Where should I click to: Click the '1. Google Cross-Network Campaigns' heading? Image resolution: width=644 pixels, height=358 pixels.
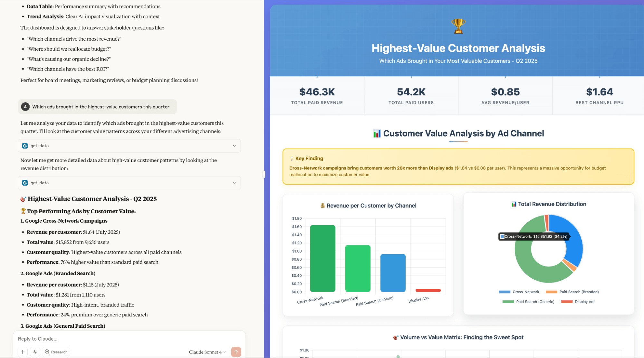click(x=64, y=221)
